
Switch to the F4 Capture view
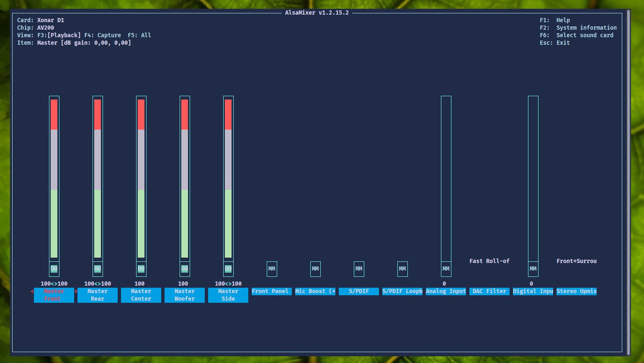click(x=103, y=36)
